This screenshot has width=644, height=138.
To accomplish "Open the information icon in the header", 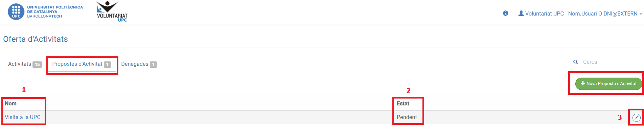I will tap(505, 13).
